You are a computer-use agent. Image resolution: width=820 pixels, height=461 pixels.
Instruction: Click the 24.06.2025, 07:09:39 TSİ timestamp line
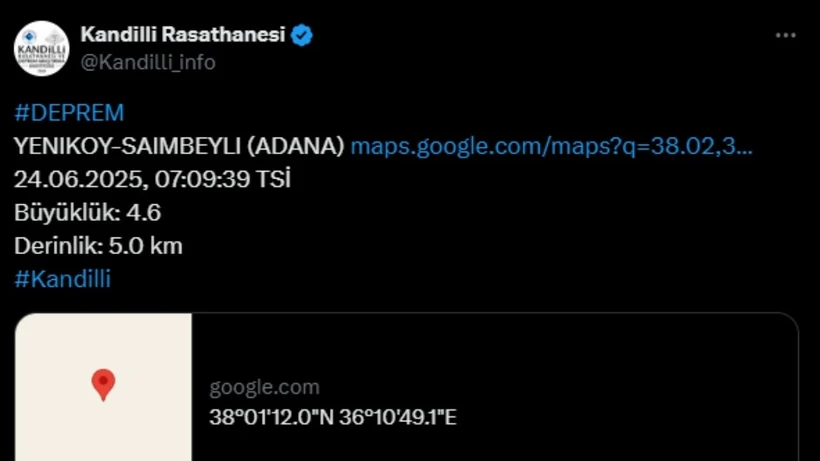pyautogui.click(x=152, y=179)
